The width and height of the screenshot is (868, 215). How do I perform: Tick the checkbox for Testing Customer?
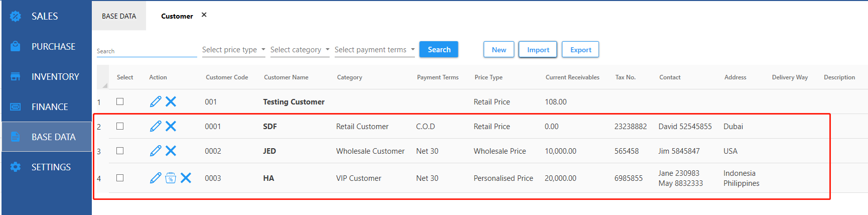click(x=120, y=101)
